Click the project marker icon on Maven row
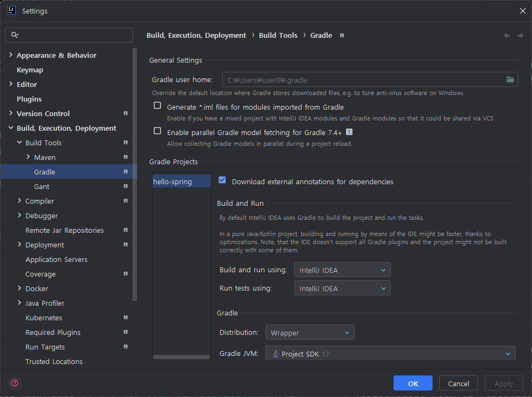The height and width of the screenshot is (397, 532). coord(125,157)
